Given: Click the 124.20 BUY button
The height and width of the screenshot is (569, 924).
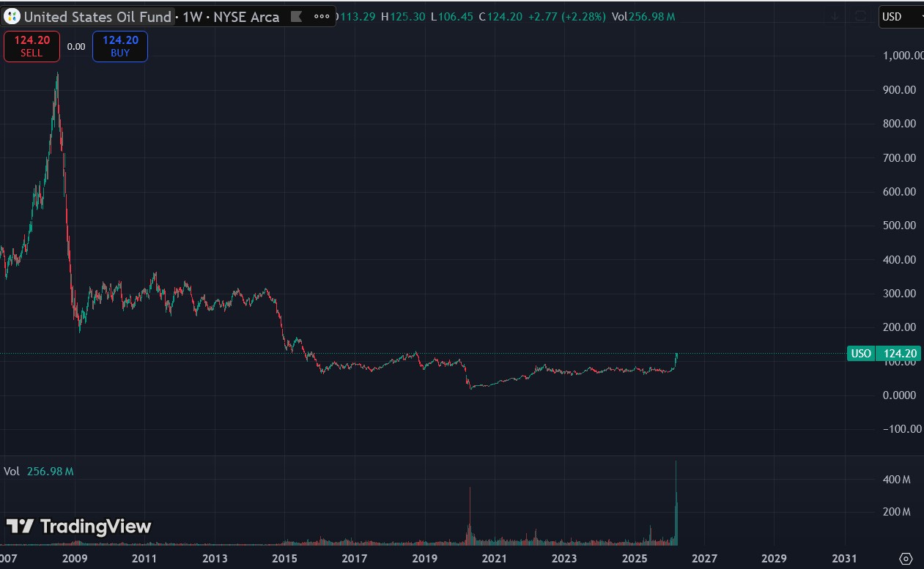Looking at the screenshot, I should 120,46.
